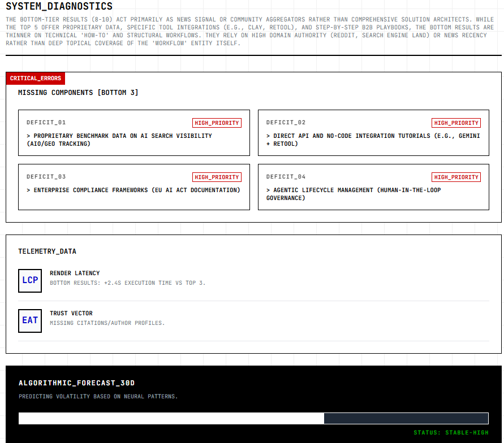Click the MISSING COMPONENTS [BOTTOM 3] heading
Image resolution: width=504 pixels, height=443 pixels.
78,93
